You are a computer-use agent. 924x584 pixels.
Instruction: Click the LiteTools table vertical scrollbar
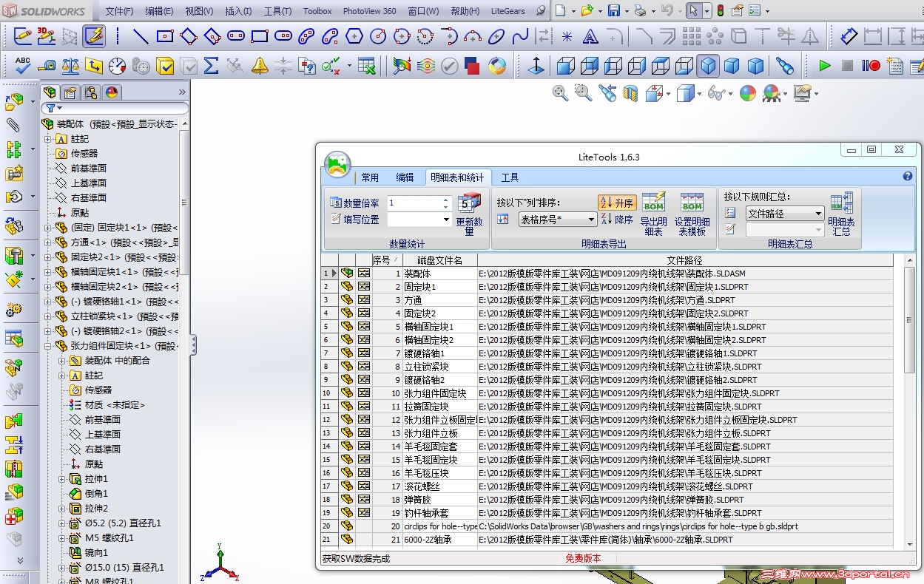pyautogui.click(x=909, y=401)
